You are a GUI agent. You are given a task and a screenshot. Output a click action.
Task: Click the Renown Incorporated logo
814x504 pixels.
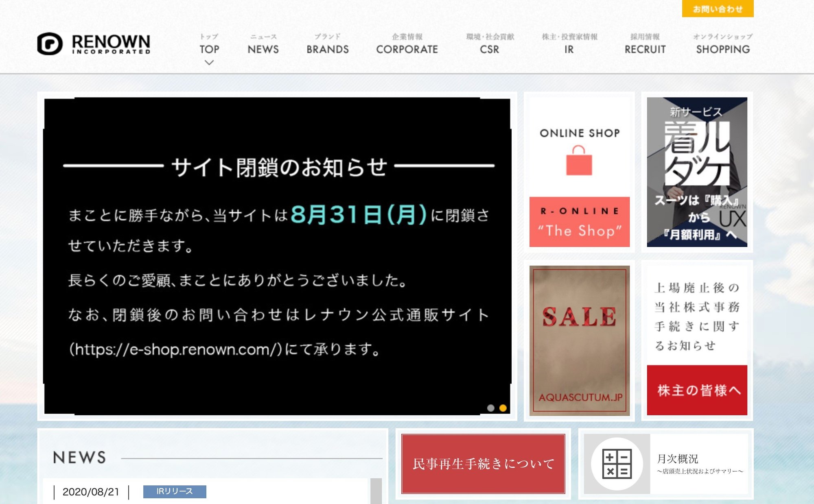tap(94, 44)
